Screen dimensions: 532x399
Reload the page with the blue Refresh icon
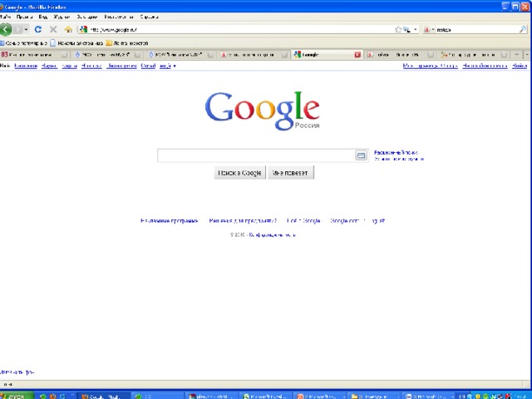38,30
